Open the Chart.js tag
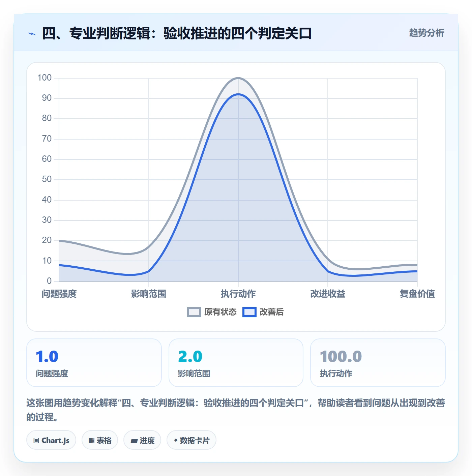 coord(51,440)
